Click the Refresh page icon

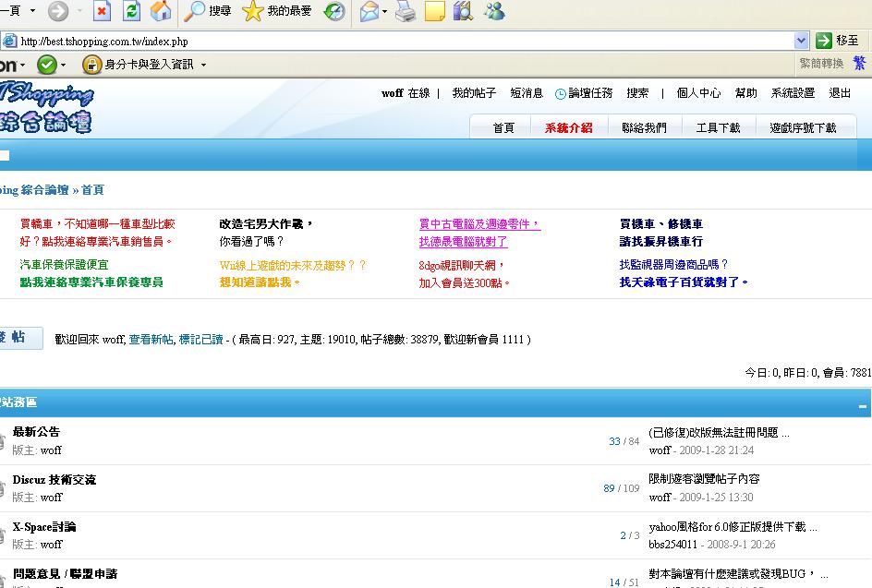131,10
